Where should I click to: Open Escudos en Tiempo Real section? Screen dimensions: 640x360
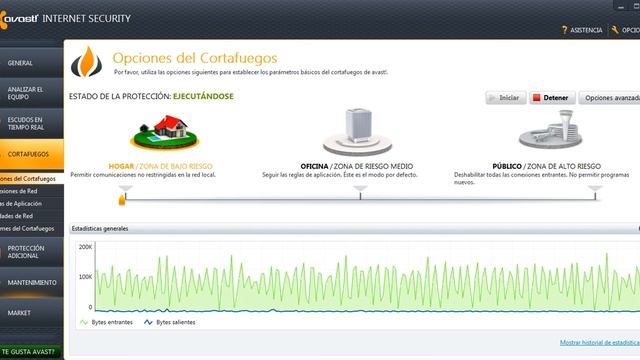(31, 123)
